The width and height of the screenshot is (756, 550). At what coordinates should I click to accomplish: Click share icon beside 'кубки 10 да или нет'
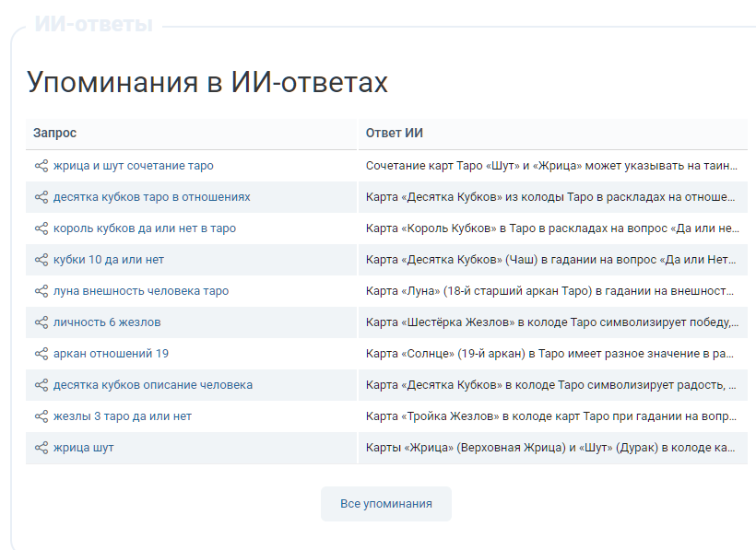pyautogui.click(x=41, y=260)
